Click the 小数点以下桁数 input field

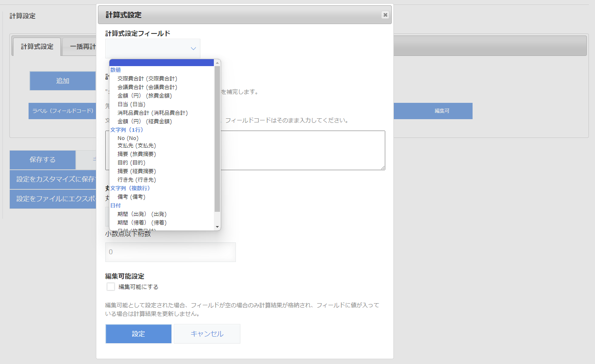[x=170, y=252]
